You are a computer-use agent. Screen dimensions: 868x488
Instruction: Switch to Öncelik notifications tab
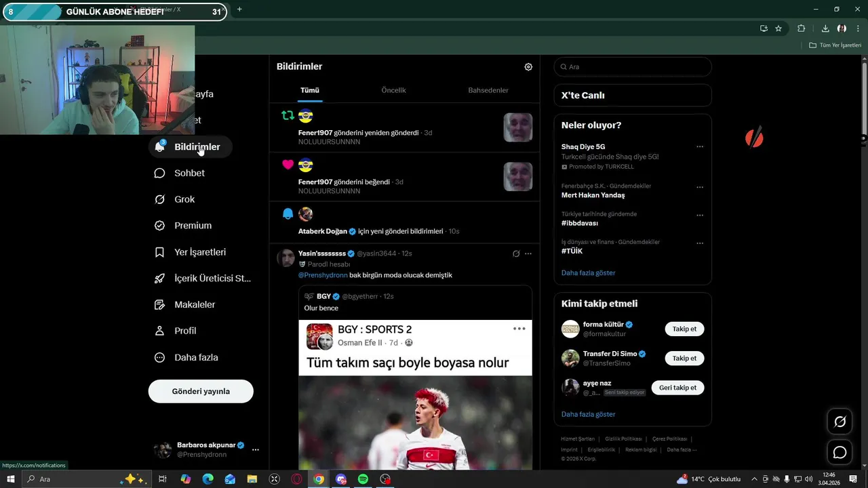[x=394, y=90]
